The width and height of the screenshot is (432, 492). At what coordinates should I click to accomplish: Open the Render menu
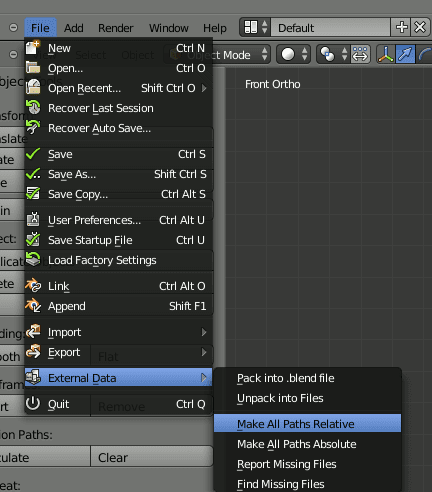(116, 28)
